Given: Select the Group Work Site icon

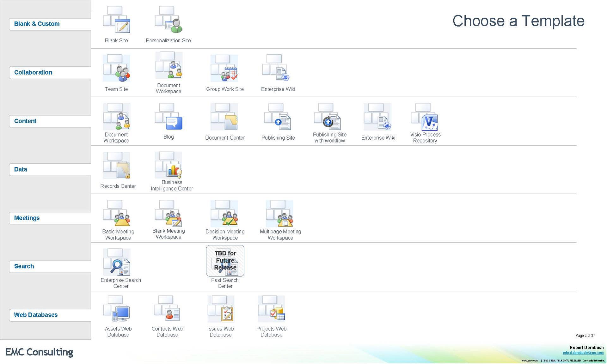Looking at the screenshot, I should tap(224, 68).
